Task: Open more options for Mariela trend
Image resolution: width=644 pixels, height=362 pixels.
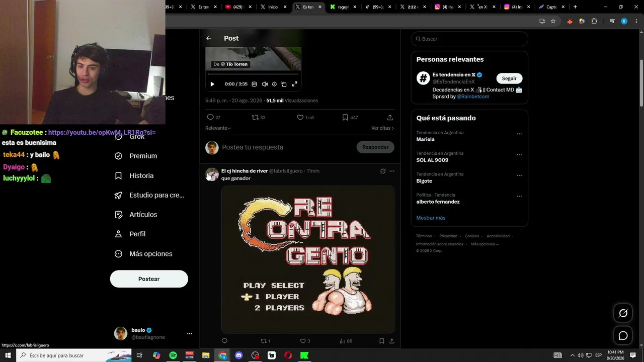Action: coord(519,134)
